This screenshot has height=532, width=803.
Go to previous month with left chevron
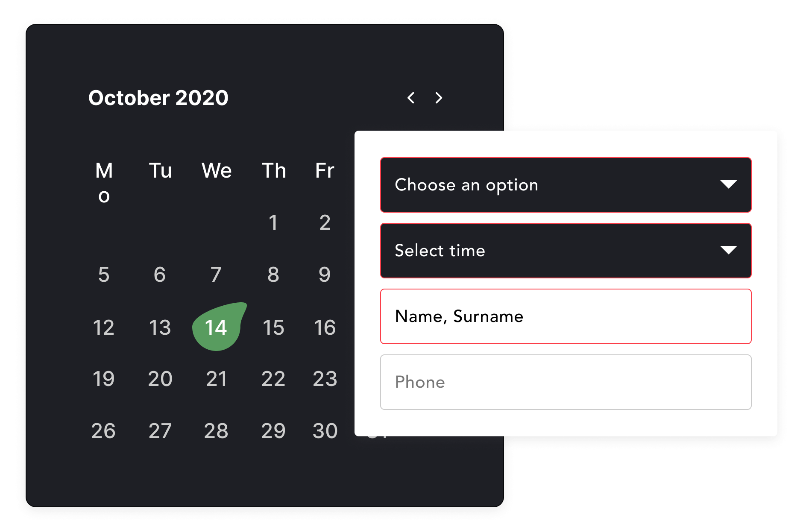[411, 98]
